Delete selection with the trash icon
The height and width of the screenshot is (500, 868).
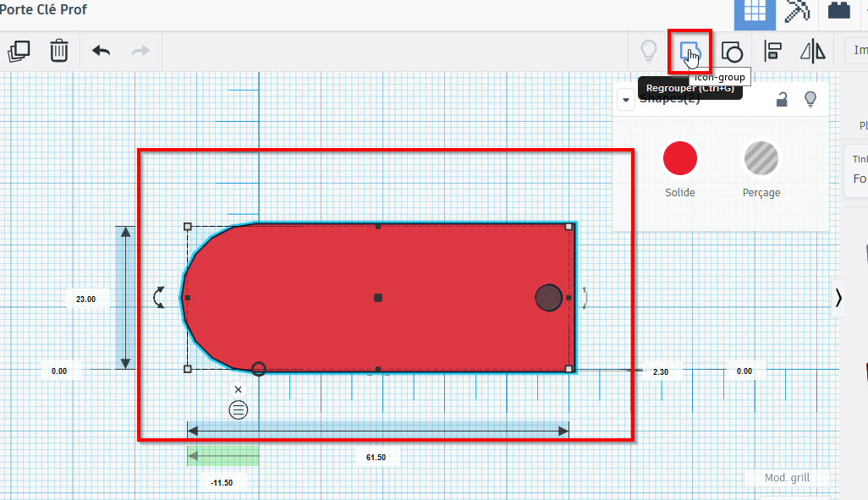[x=59, y=51]
